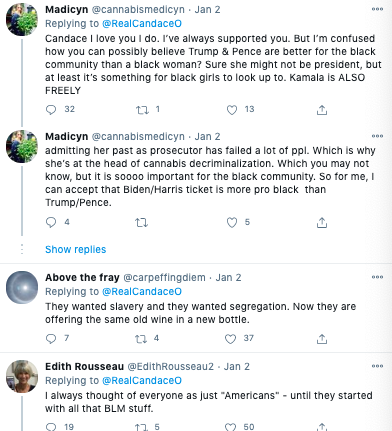Like Above the fray's tweet with 37 likes
The image size is (392, 431).
230,339
